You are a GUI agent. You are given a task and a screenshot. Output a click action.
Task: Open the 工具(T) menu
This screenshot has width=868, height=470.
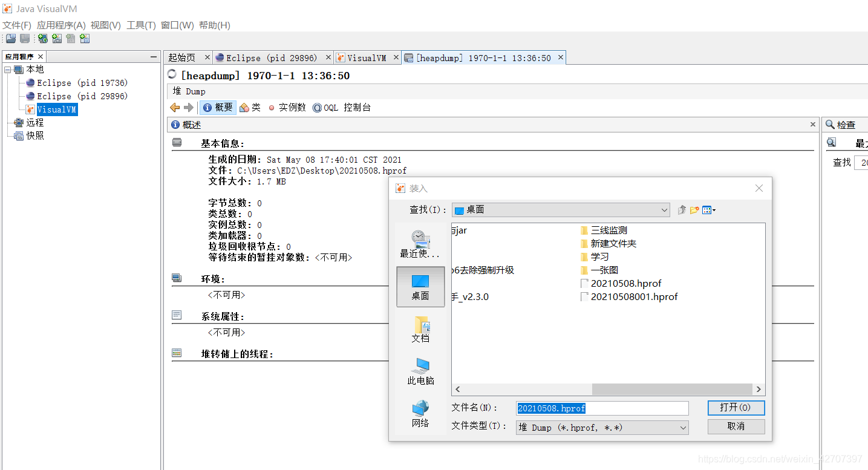[141, 25]
